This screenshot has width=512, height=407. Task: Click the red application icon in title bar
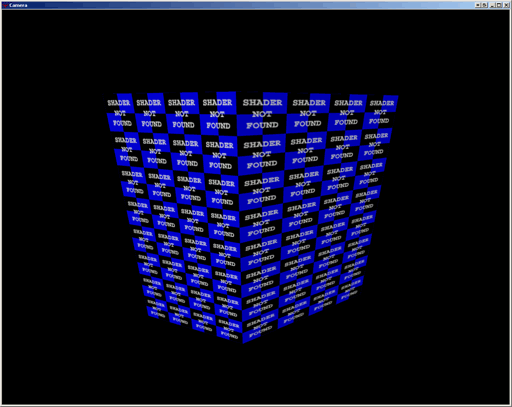[5, 5]
